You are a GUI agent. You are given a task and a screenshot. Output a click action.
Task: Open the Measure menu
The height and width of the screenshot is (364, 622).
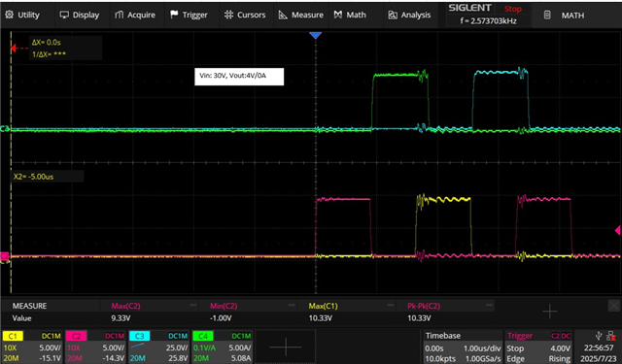[x=300, y=16]
